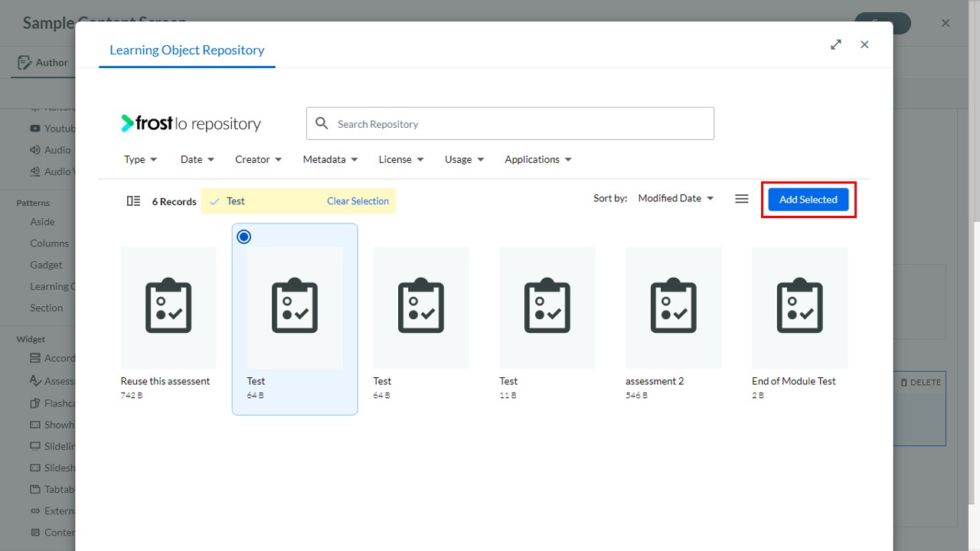Click the End of Module Test title
This screenshot has height=551, width=980.
pyautogui.click(x=794, y=381)
